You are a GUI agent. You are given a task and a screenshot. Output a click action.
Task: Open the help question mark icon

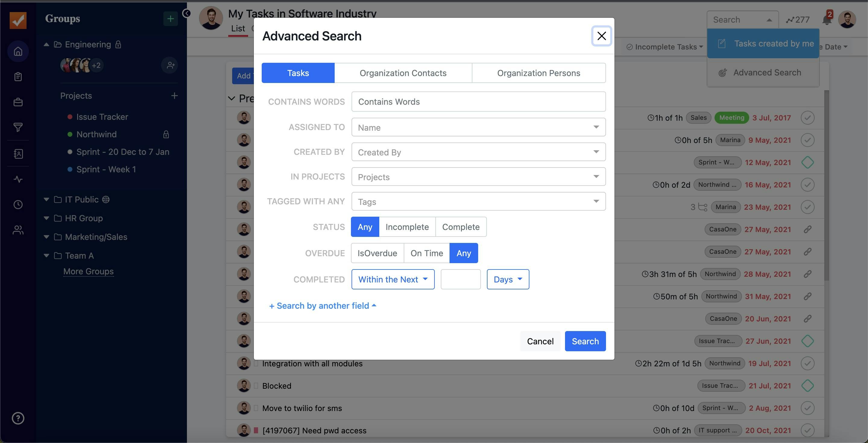tap(18, 418)
